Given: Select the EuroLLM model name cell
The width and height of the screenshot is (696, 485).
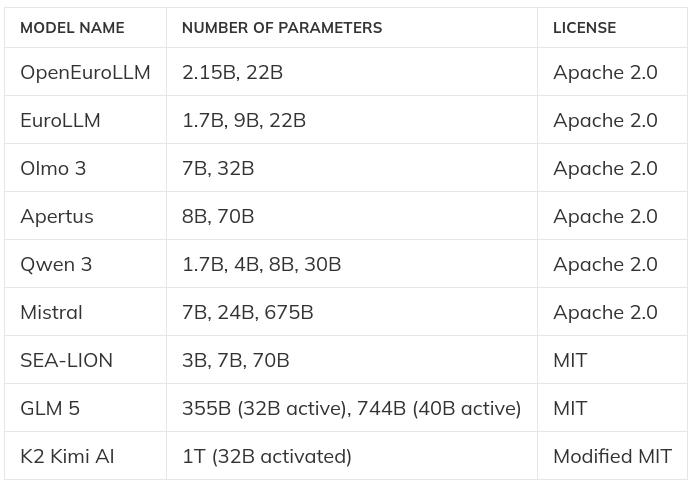Looking at the screenshot, I should [x=60, y=120].
